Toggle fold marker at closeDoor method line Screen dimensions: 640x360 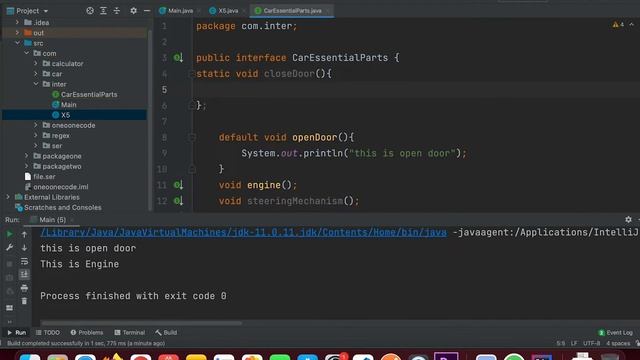coord(191,74)
